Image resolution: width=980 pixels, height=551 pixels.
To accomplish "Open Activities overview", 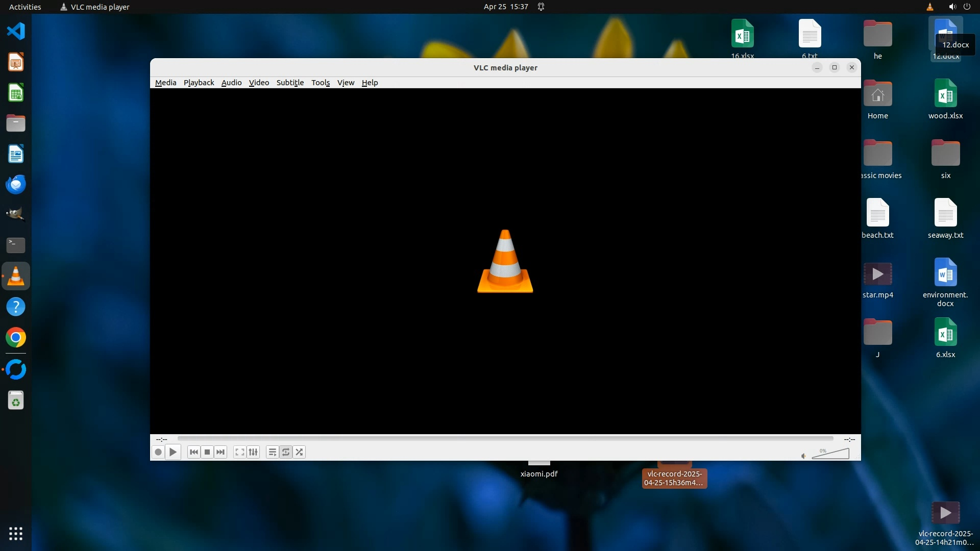I will [25, 7].
